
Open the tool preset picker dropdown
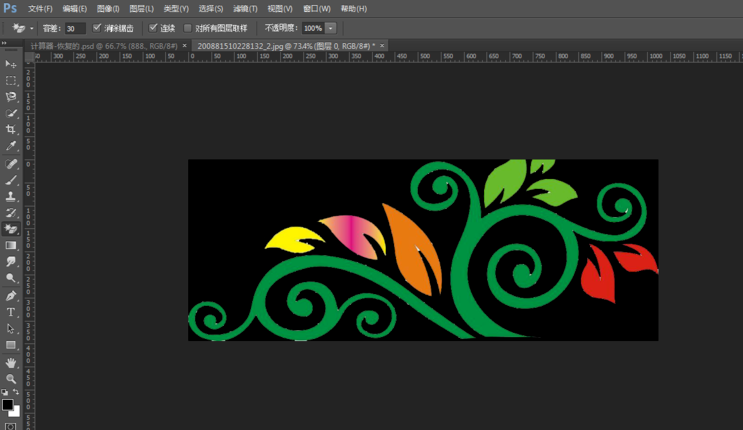31,28
